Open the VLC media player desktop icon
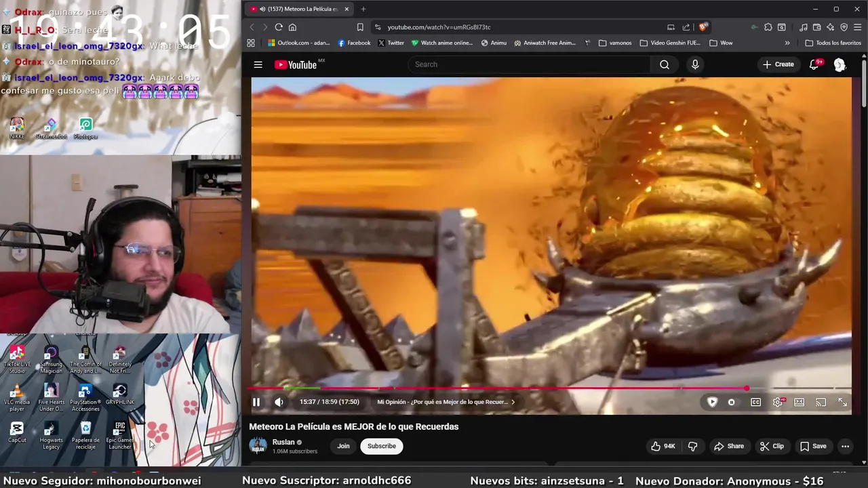 (17, 398)
